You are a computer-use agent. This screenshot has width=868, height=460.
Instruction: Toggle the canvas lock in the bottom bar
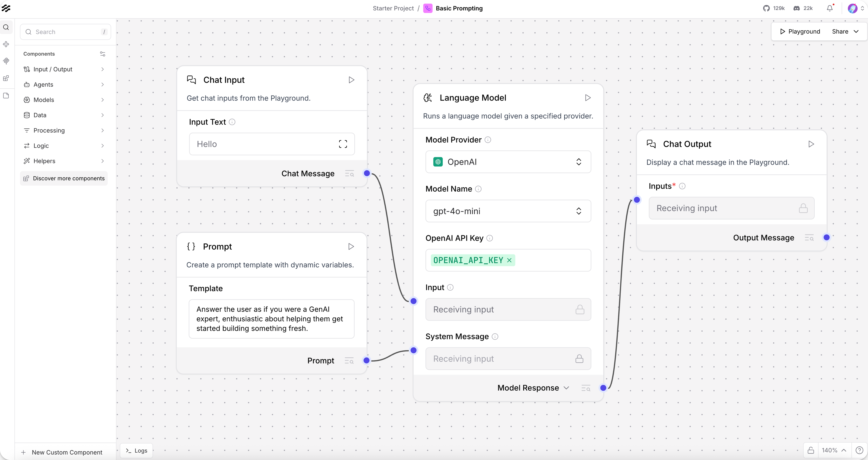click(x=811, y=450)
